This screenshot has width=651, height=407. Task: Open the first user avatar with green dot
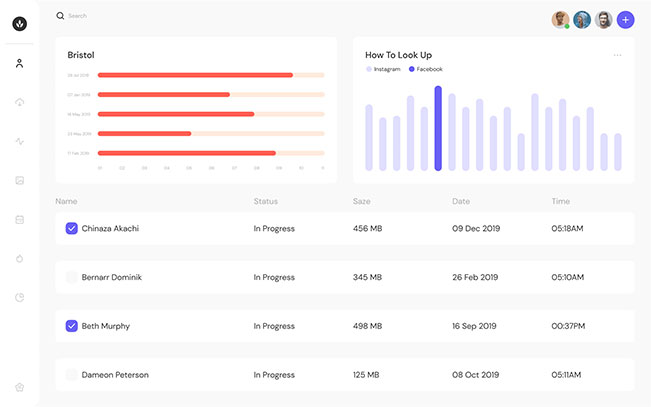(560, 20)
